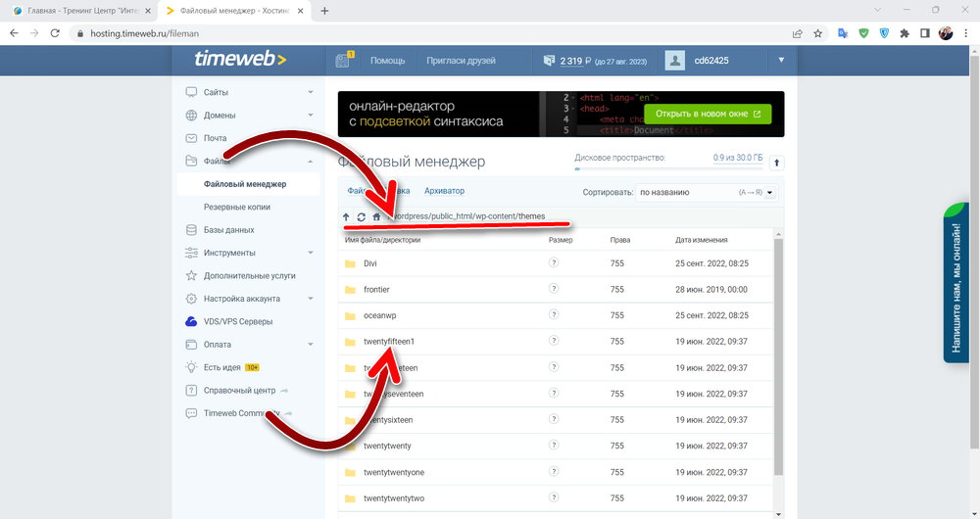This screenshot has width=980, height=519.
Task: Open the Архиватор menu
Action: pyautogui.click(x=444, y=191)
